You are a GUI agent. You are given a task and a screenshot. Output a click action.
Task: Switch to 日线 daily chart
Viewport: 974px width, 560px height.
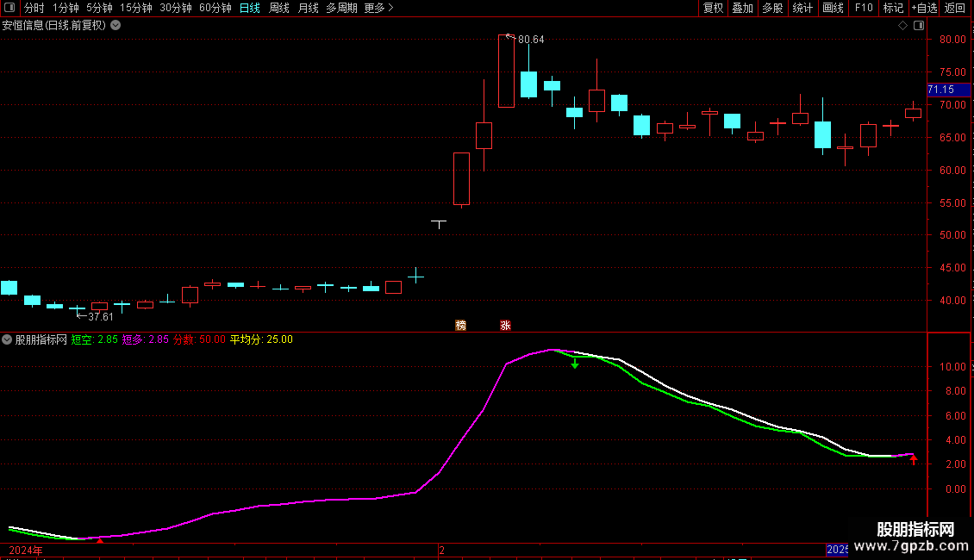click(x=250, y=8)
